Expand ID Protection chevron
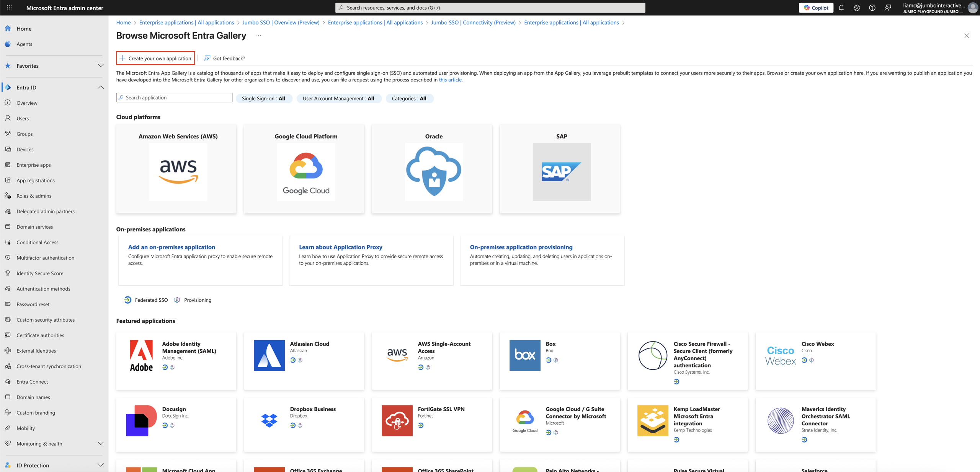 pyautogui.click(x=100, y=465)
